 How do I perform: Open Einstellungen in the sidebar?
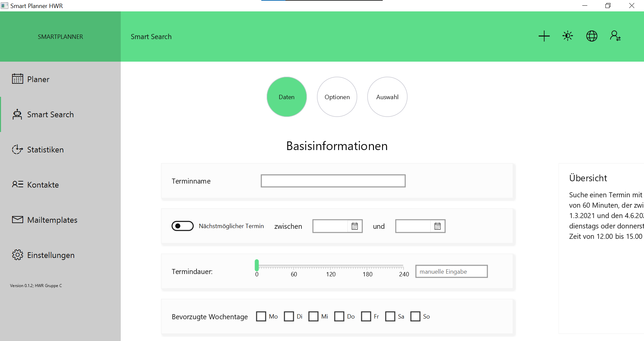coord(60,255)
